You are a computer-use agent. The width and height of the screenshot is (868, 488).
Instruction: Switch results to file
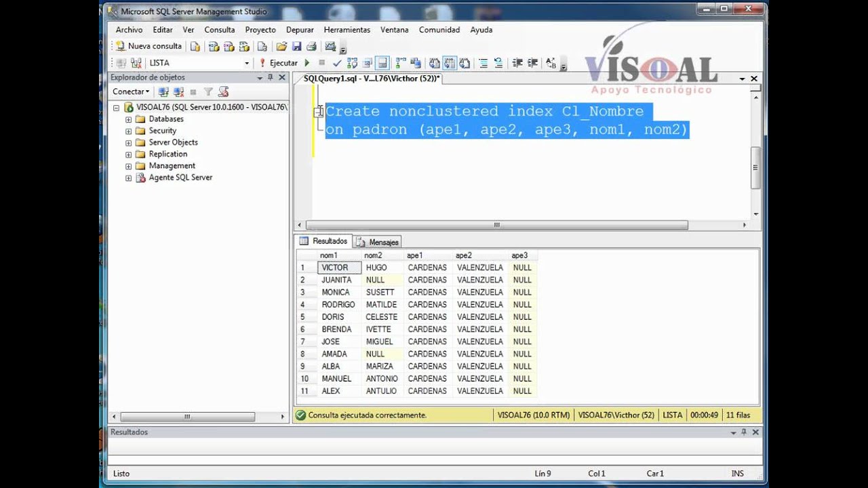tap(465, 63)
